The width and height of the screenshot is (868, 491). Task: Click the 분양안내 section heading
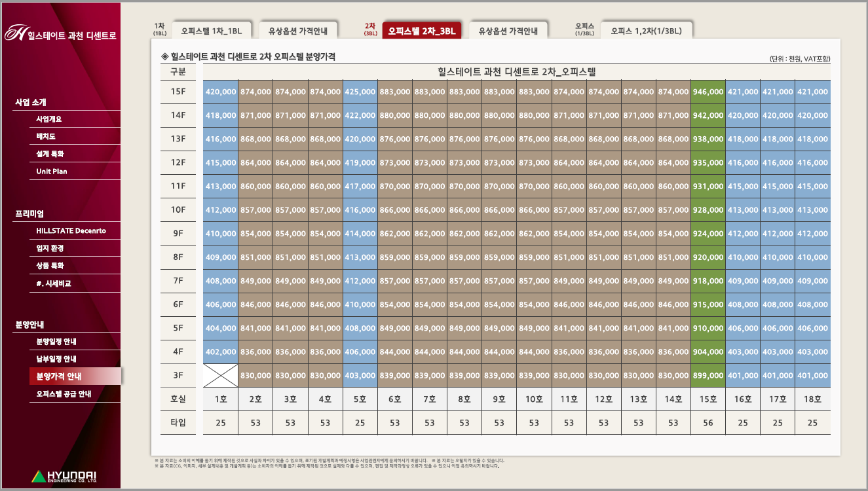[x=29, y=325]
